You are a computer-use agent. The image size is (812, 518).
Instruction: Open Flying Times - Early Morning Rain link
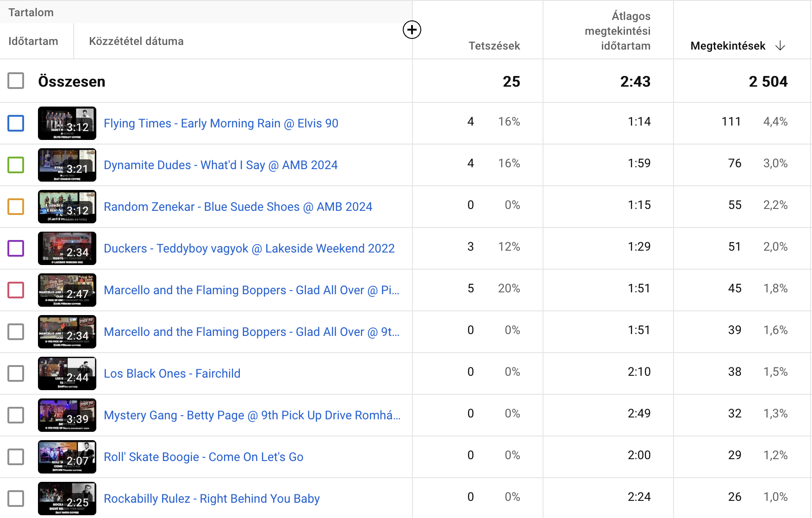pyautogui.click(x=221, y=123)
